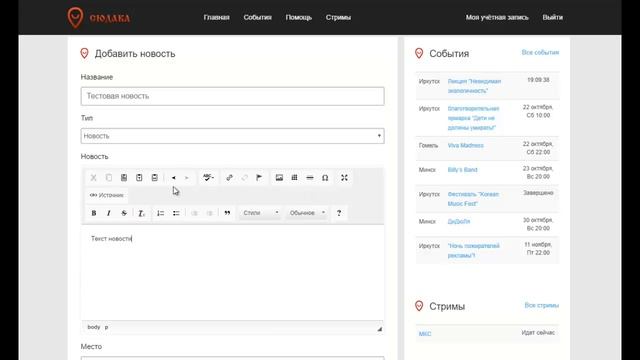Viewport: 640px width, 360px height.
Task: Toggle strikethrough formatting
Action: [x=124, y=213]
